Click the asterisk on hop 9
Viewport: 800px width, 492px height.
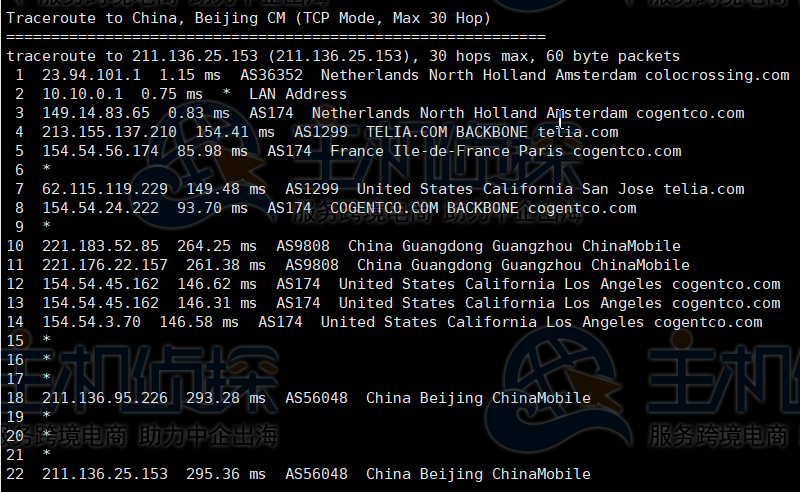(46, 226)
